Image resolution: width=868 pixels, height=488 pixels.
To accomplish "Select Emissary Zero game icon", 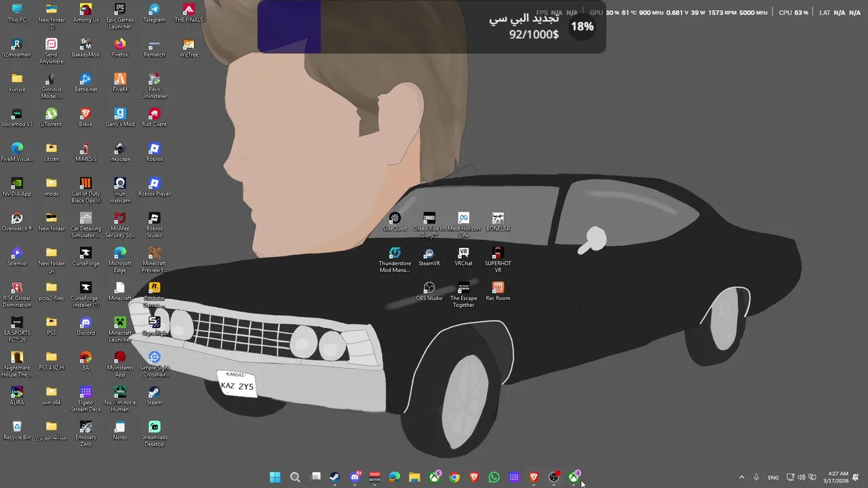I will (85, 434).
